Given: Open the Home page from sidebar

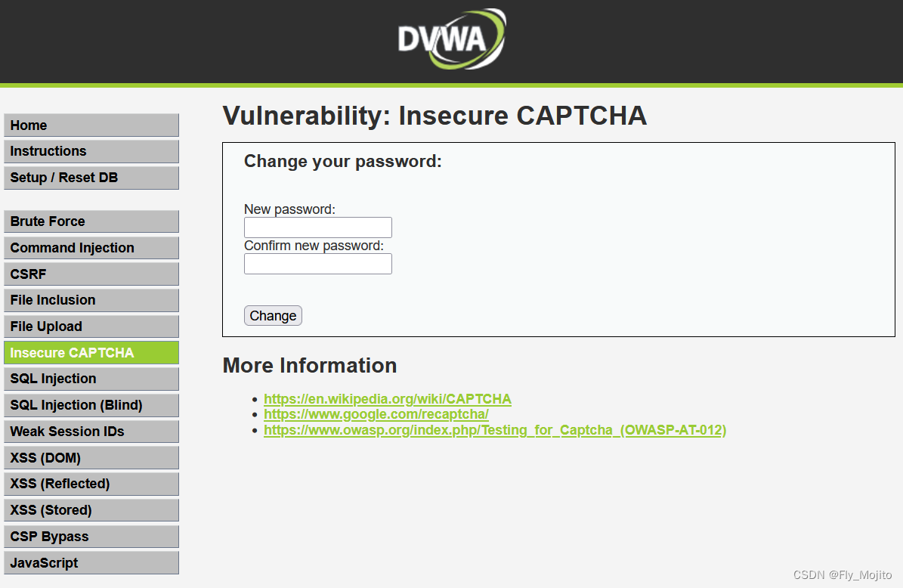Looking at the screenshot, I should click(x=91, y=125).
